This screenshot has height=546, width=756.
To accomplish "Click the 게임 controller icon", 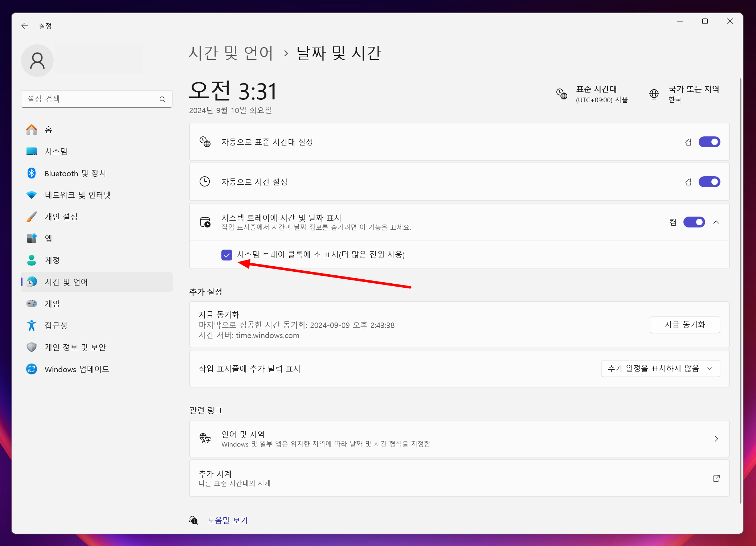I will point(32,303).
